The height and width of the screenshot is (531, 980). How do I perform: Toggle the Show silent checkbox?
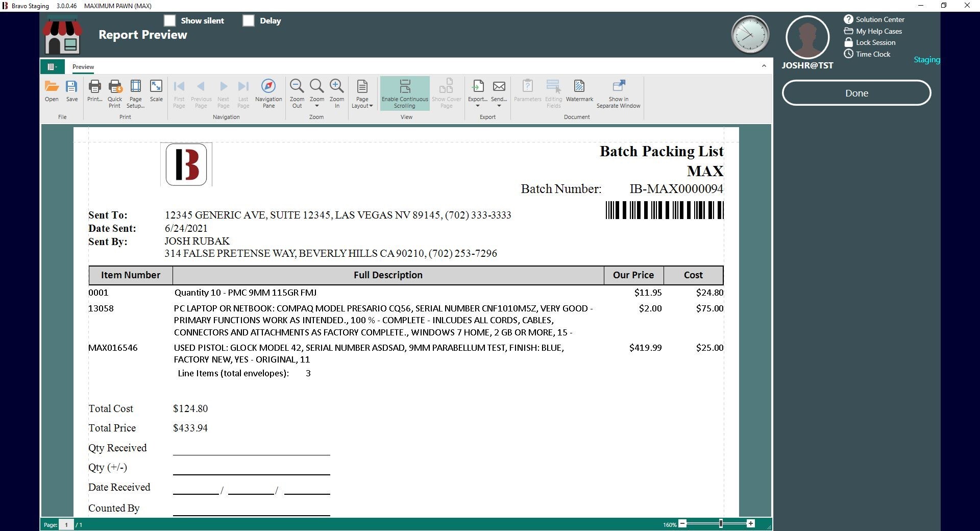pyautogui.click(x=170, y=20)
